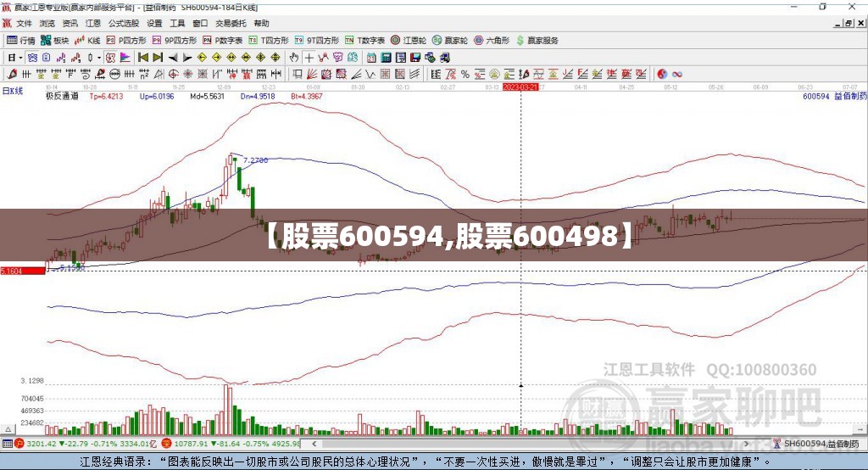Screen dimensions: 868x470
Task: Click the last yellow diamond arrow icon
Action: click(x=275, y=58)
